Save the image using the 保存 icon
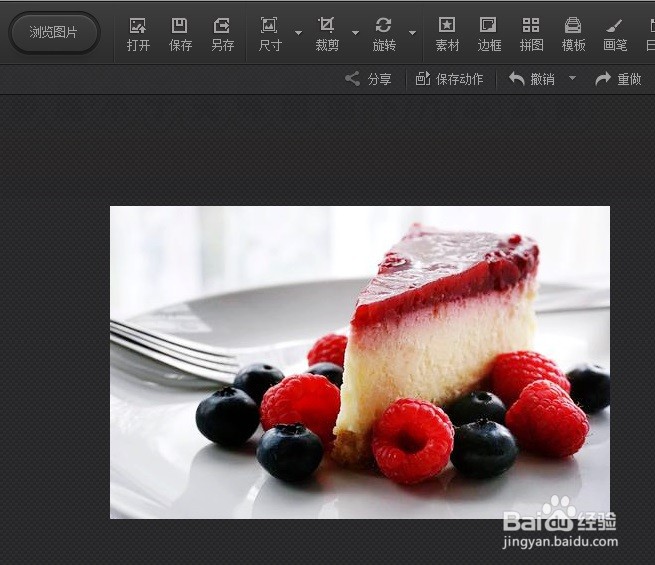Screen dimensions: 655x565 180,35
